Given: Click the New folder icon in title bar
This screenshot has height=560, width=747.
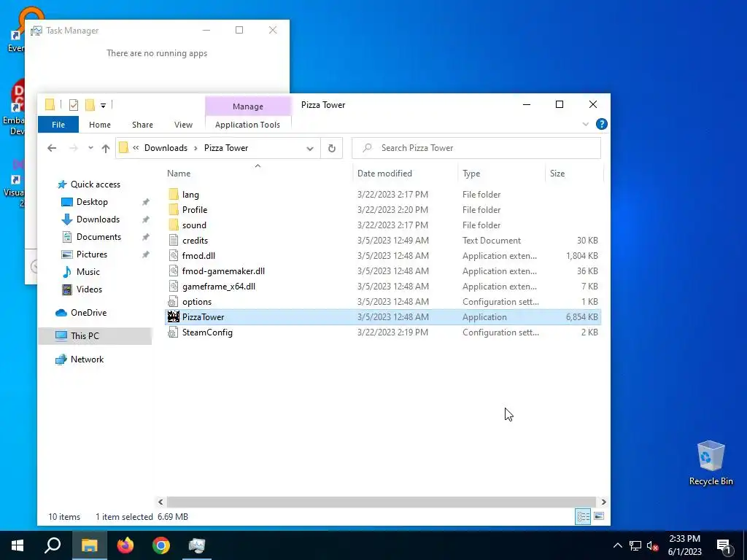Looking at the screenshot, I should coord(90,105).
